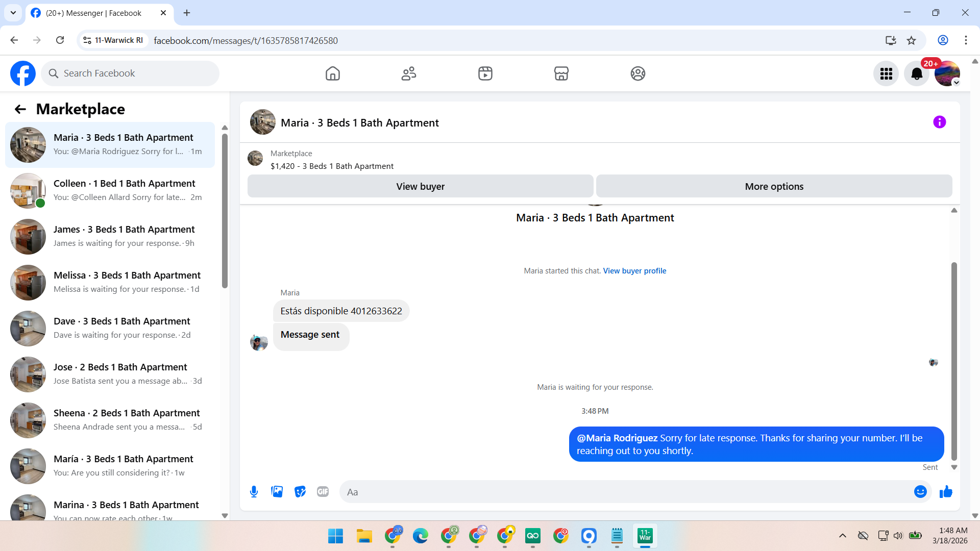Send a voice clip with microphone icon
The width and height of the screenshot is (980, 551).
click(x=254, y=492)
